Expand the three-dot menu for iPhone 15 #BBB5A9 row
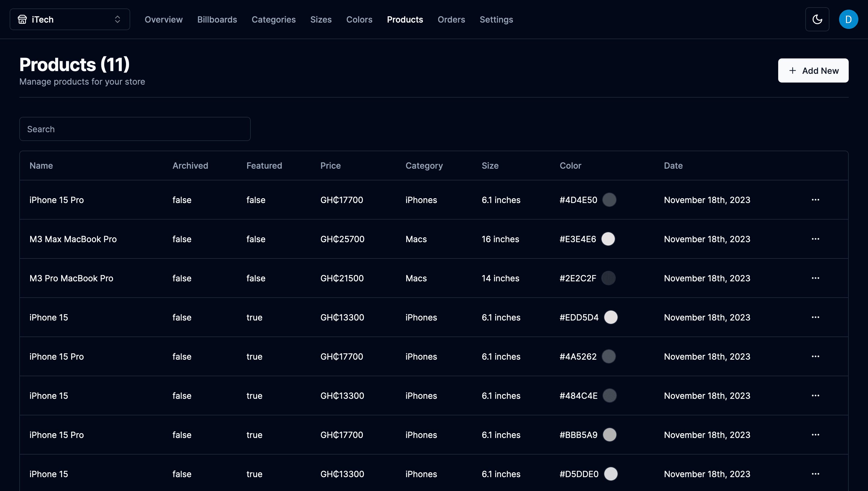Viewport: 868px width, 491px height. click(815, 434)
